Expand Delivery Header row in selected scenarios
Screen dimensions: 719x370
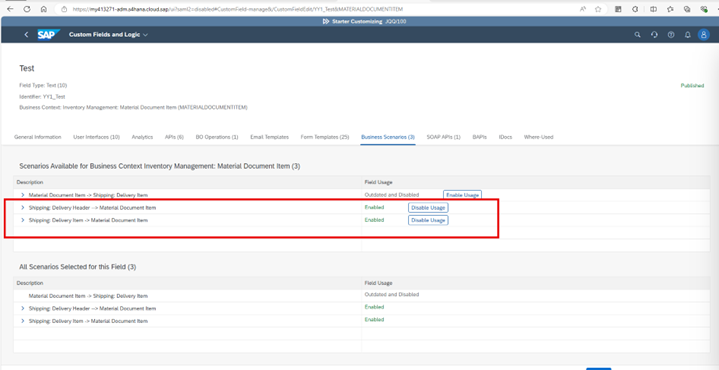click(x=23, y=309)
